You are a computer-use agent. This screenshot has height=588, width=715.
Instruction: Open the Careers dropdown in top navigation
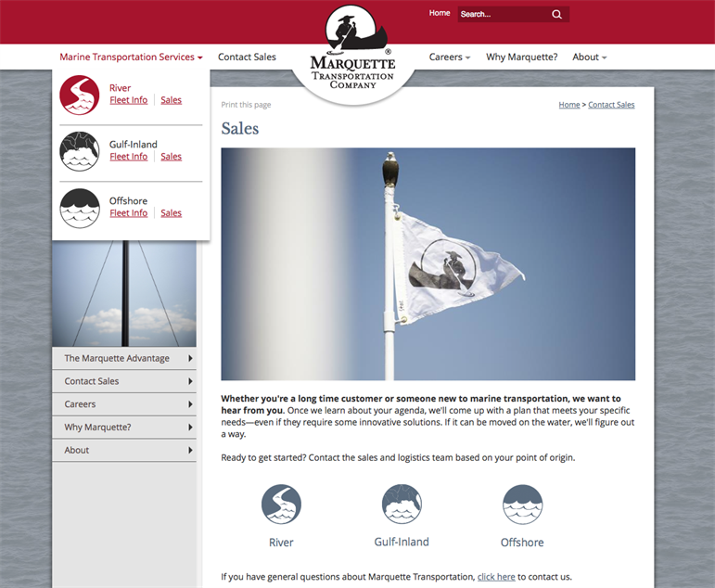[x=449, y=57]
